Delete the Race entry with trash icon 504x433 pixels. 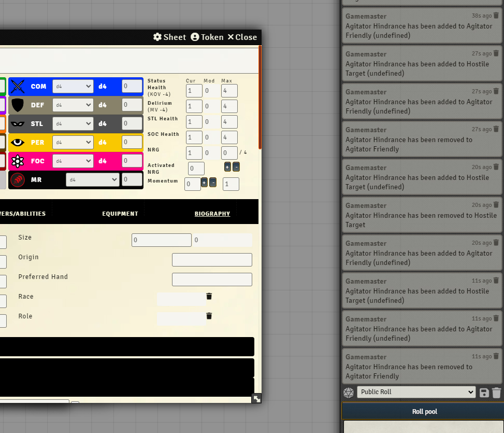click(x=209, y=296)
